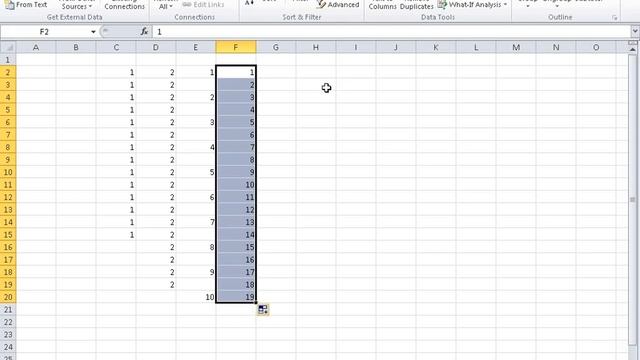
Task: Click the vertical scrollbar thumb
Action: coord(632,199)
